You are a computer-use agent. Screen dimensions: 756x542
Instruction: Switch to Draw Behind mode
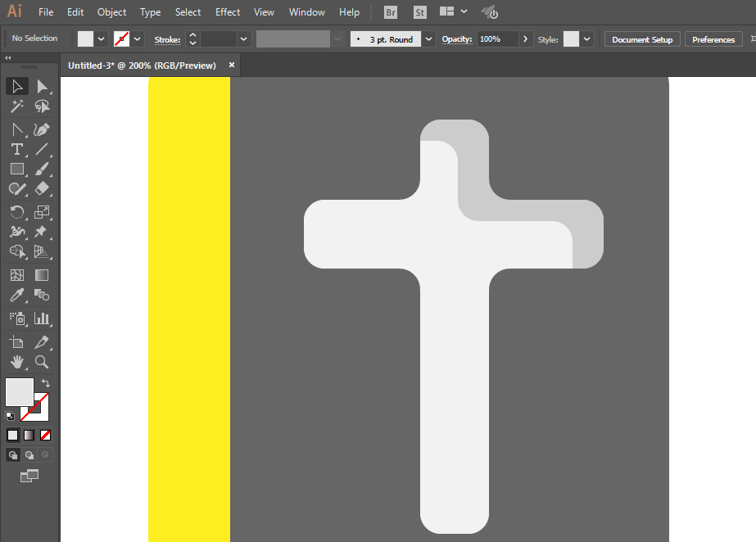(x=29, y=454)
